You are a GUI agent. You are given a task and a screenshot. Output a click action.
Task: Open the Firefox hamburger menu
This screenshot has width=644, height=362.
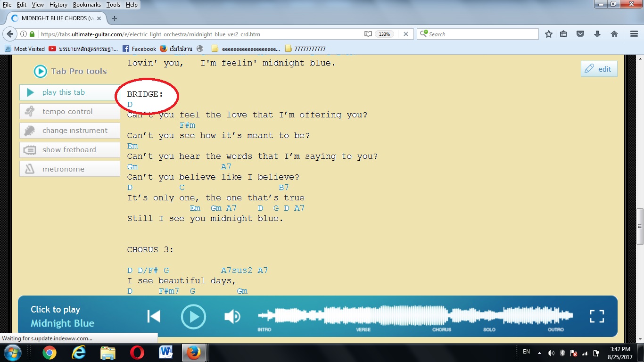click(x=634, y=34)
